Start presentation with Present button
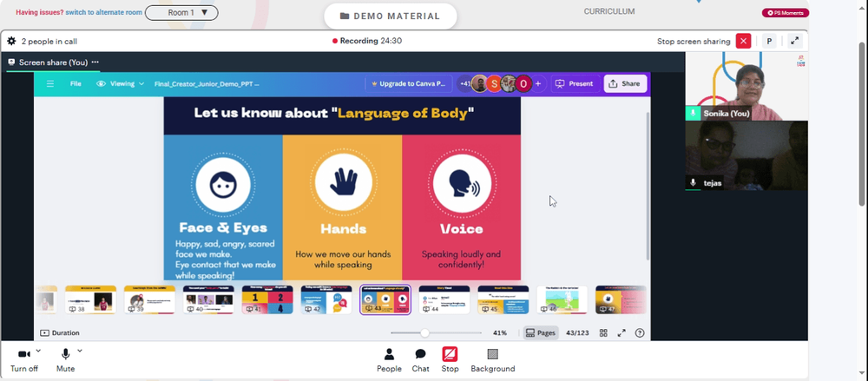This screenshot has height=381, width=868. 575,83
